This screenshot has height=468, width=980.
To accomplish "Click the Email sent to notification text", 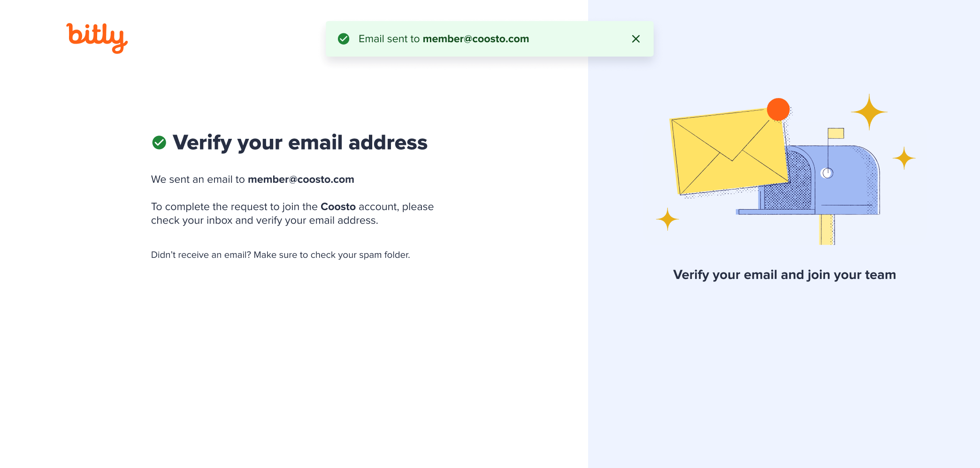I will pos(389,39).
